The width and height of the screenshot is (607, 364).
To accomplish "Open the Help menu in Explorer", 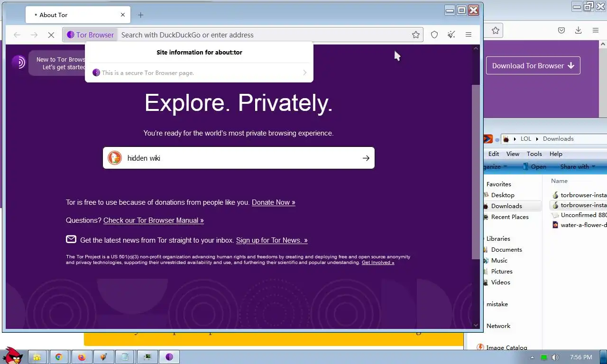I will point(556,154).
